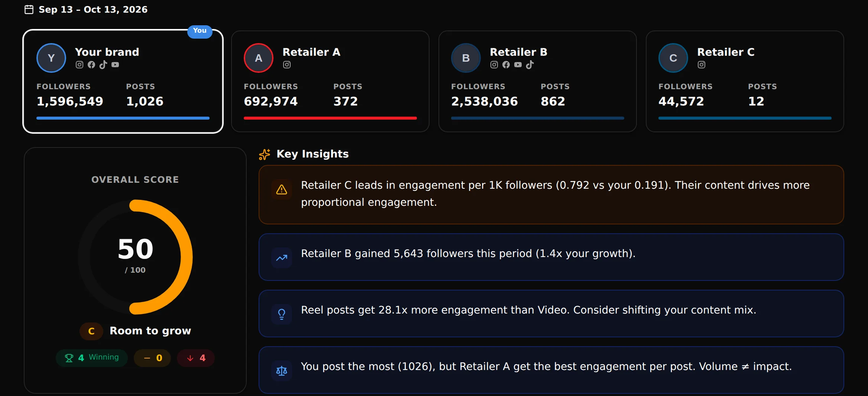Click the B avatar of Retailer B
Image resolution: width=868 pixels, height=396 pixels.
466,58
